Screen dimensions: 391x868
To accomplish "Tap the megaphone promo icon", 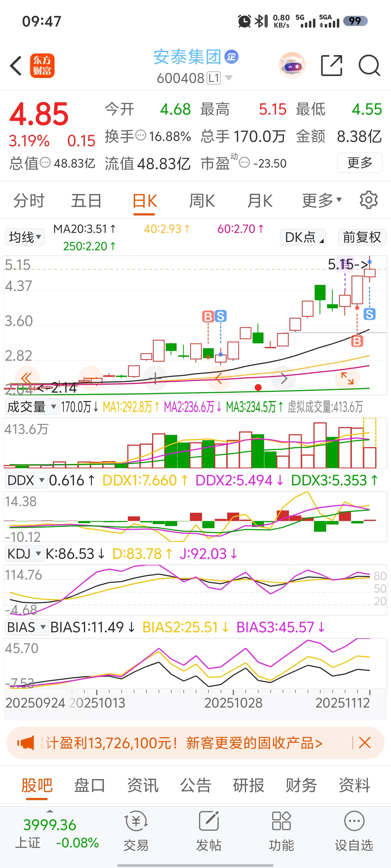I will pyautogui.click(x=26, y=743).
